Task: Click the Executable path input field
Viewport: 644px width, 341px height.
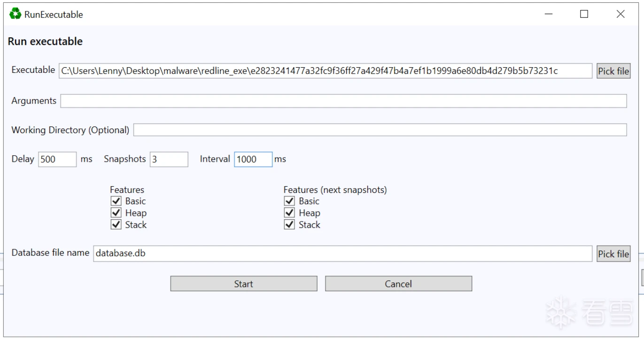Action: coord(325,71)
